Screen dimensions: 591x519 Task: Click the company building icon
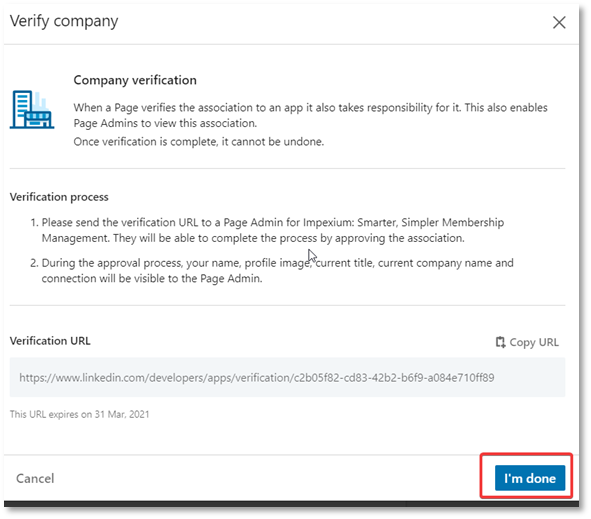point(32,110)
